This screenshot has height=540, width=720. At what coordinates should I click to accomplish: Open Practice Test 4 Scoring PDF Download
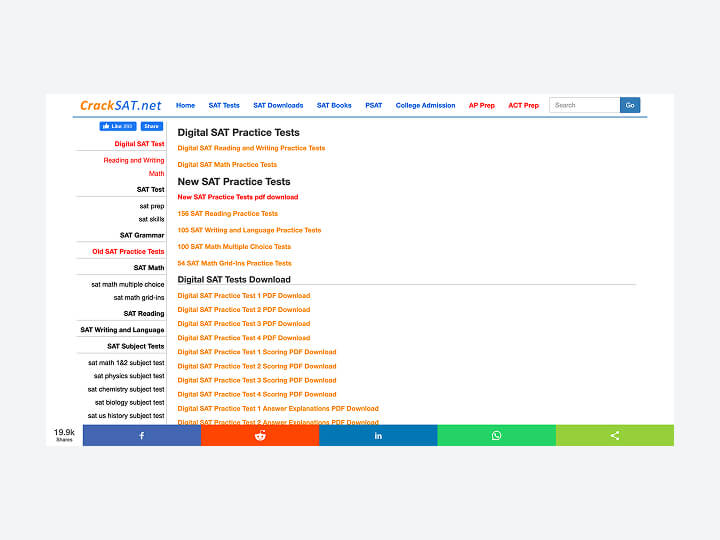257,394
